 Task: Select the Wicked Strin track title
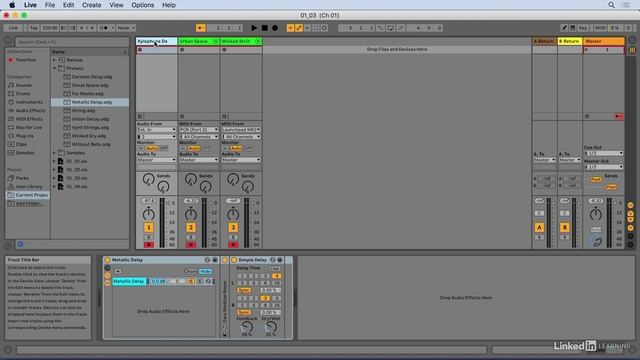(x=241, y=41)
